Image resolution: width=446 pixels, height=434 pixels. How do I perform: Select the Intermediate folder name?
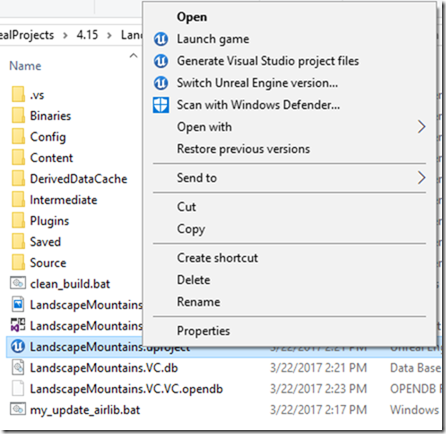click(64, 200)
